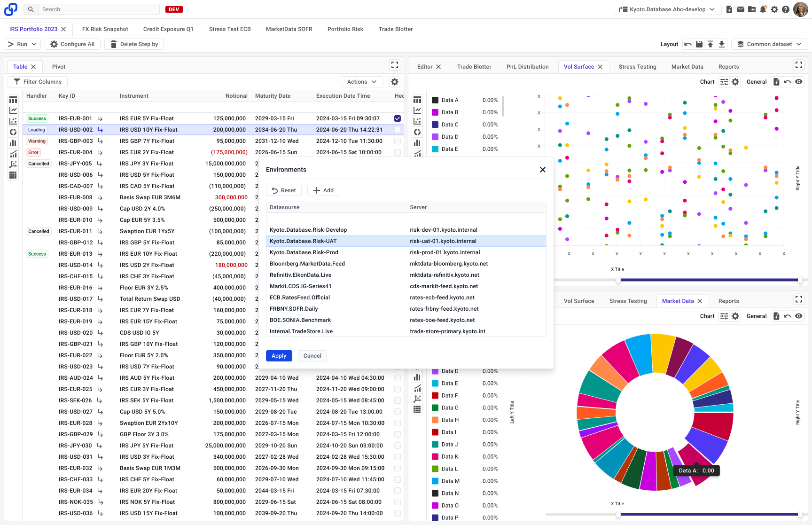Select line chart icon in left Table panel sidebar
The image size is (812, 525).
pos(13,110)
